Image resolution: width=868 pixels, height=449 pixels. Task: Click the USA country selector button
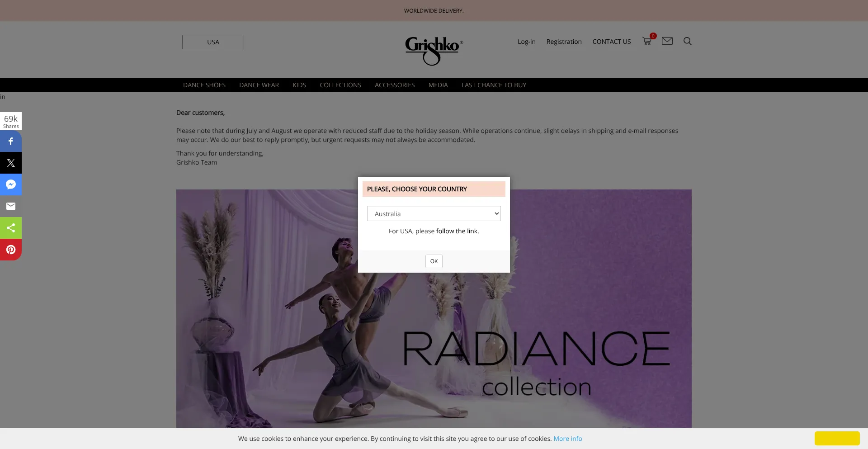click(x=213, y=42)
